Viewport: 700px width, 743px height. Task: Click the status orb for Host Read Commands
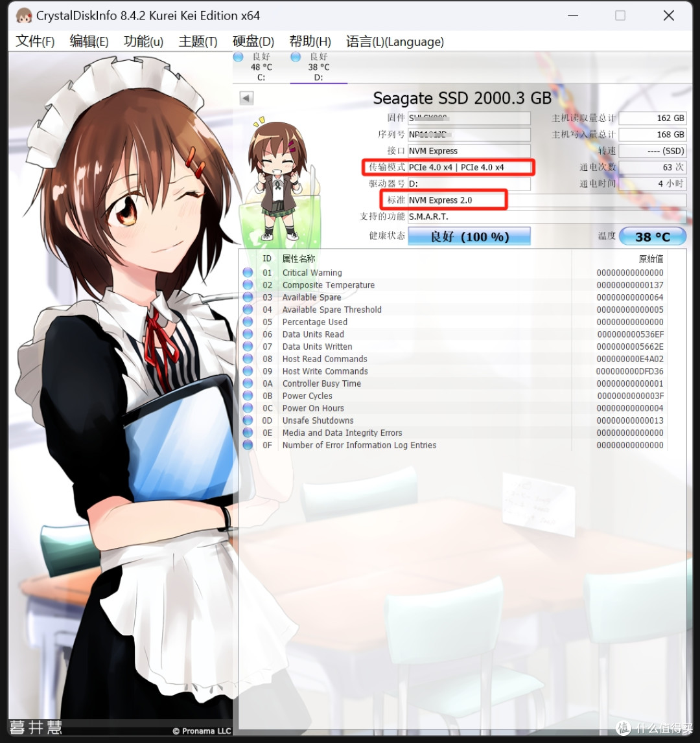pyautogui.click(x=248, y=359)
